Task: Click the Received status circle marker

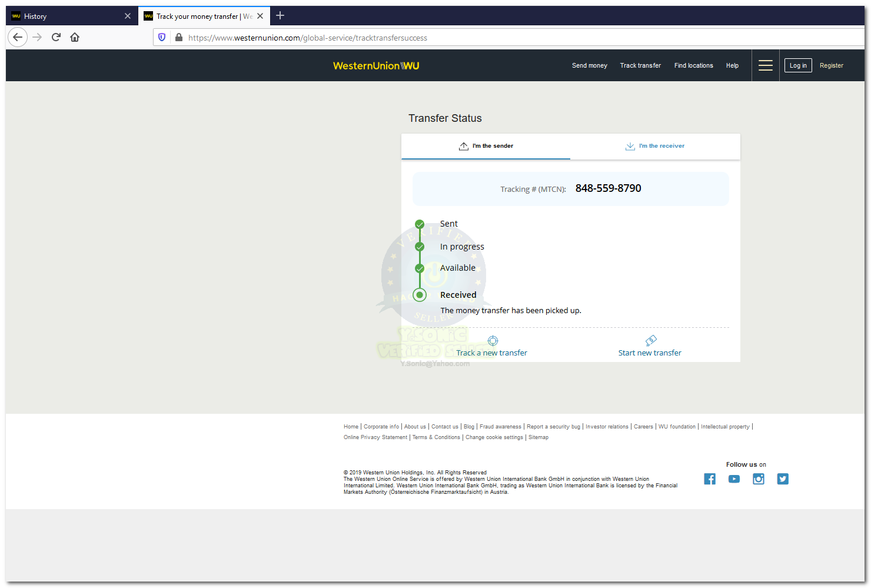Action: point(420,295)
